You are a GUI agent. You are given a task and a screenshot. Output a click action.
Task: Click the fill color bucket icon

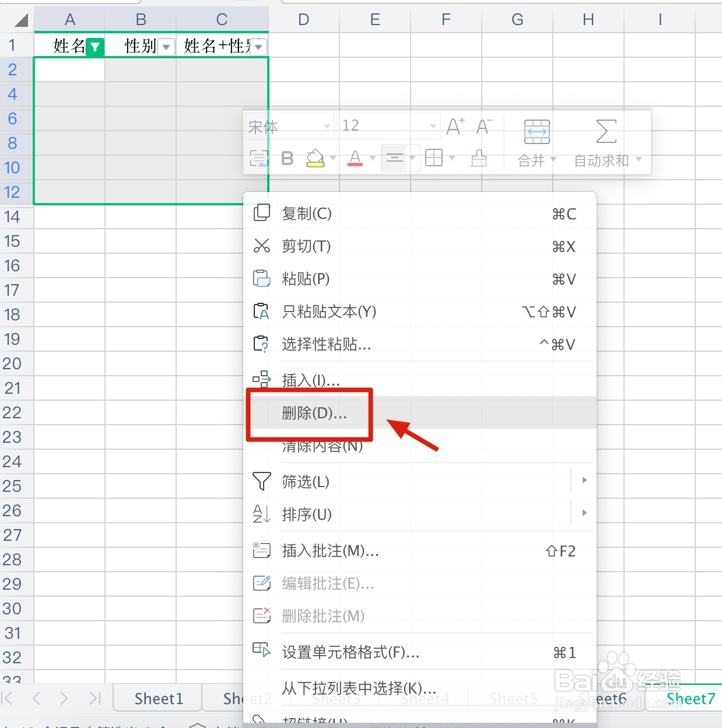(316, 157)
